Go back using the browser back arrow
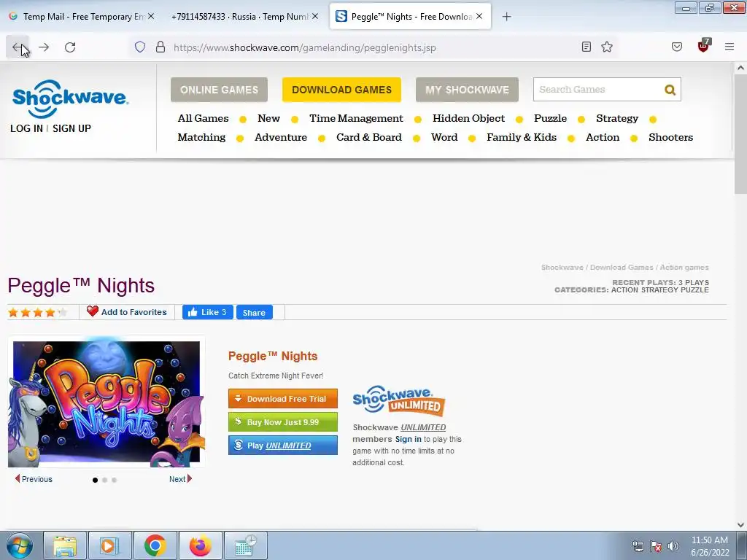The height and width of the screenshot is (560, 747). pos(18,47)
